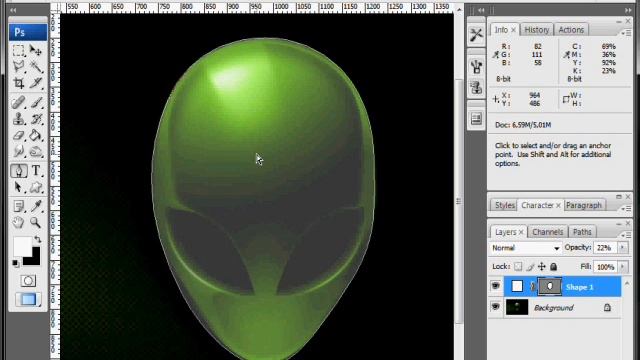Select the Background layer thumbnail

tap(517, 307)
